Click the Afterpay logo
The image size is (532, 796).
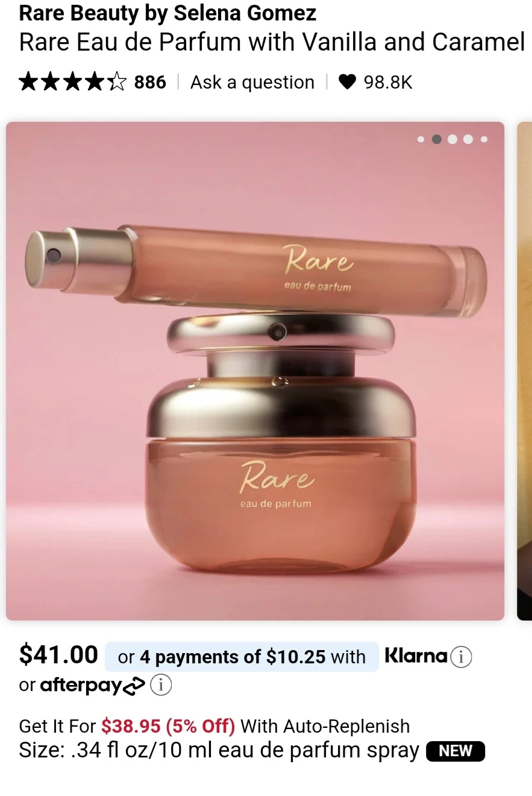pyautogui.click(x=93, y=686)
